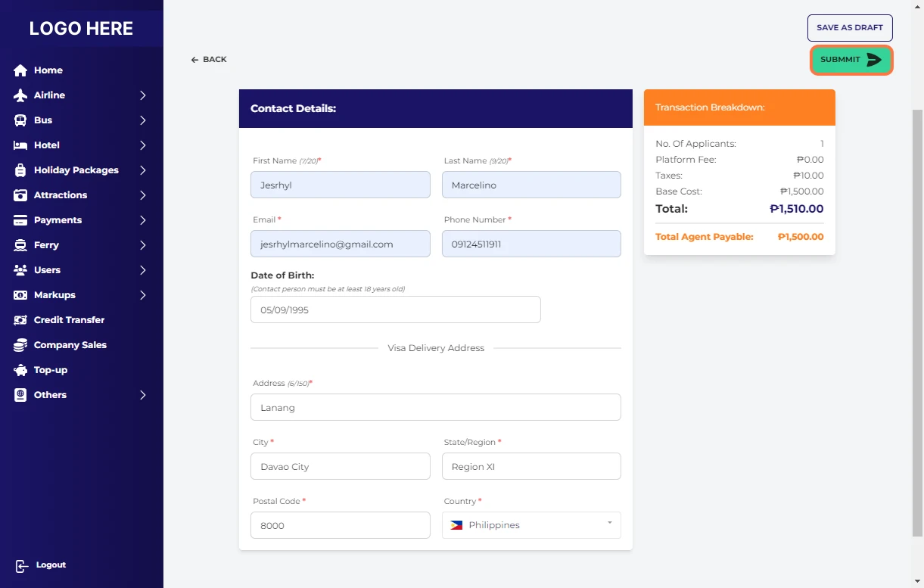Click the Credit Transfer icon
The image size is (924, 588).
click(x=20, y=320)
